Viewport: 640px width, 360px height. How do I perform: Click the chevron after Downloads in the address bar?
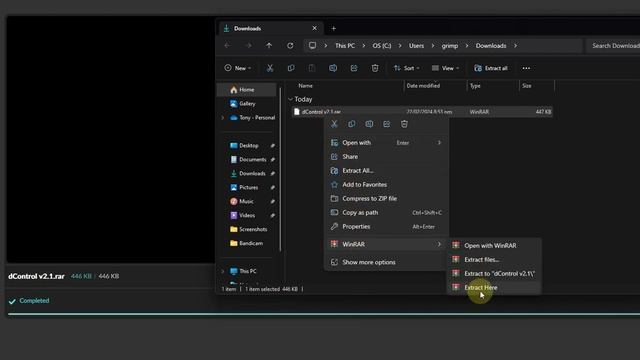[x=516, y=46]
